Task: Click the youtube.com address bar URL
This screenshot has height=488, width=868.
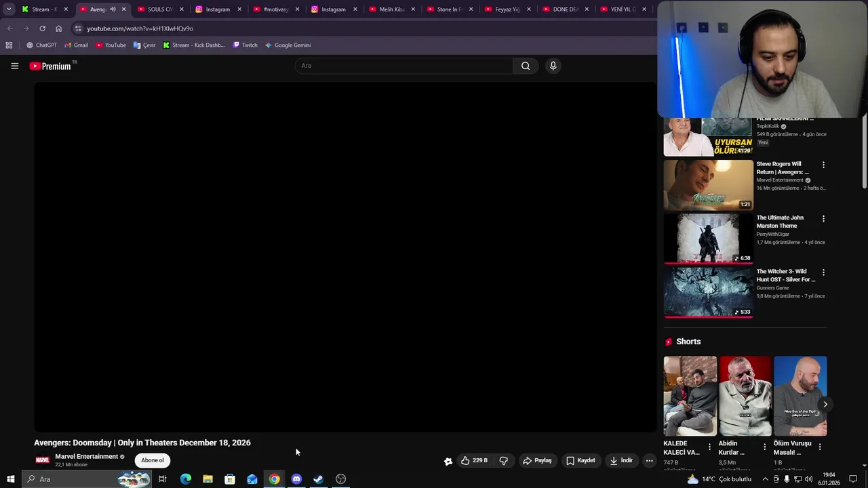Action: point(140,28)
